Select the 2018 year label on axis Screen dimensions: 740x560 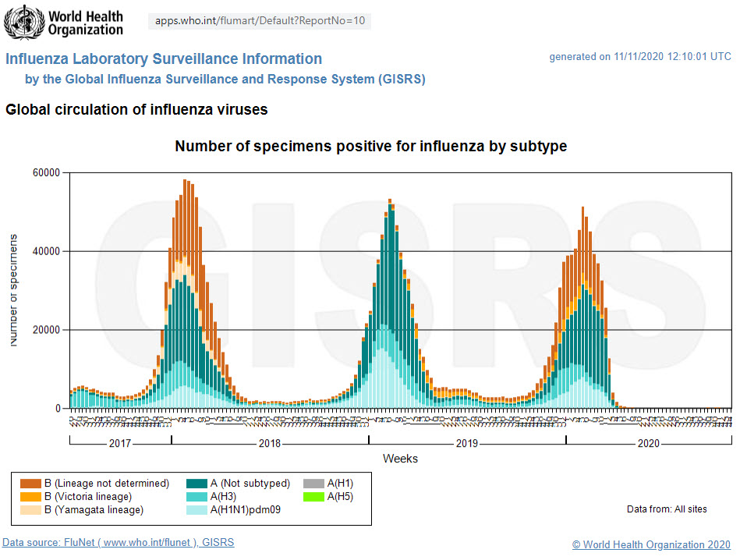point(269,443)
